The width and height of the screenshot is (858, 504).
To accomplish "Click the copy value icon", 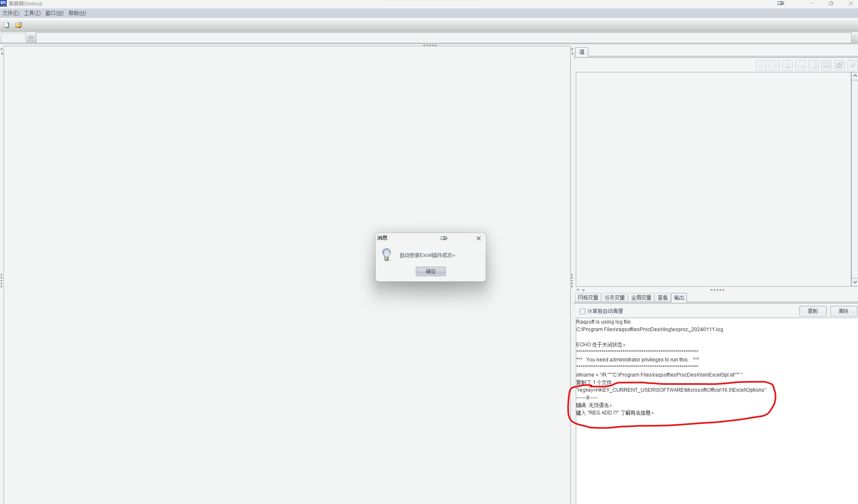I will point(800,65).
